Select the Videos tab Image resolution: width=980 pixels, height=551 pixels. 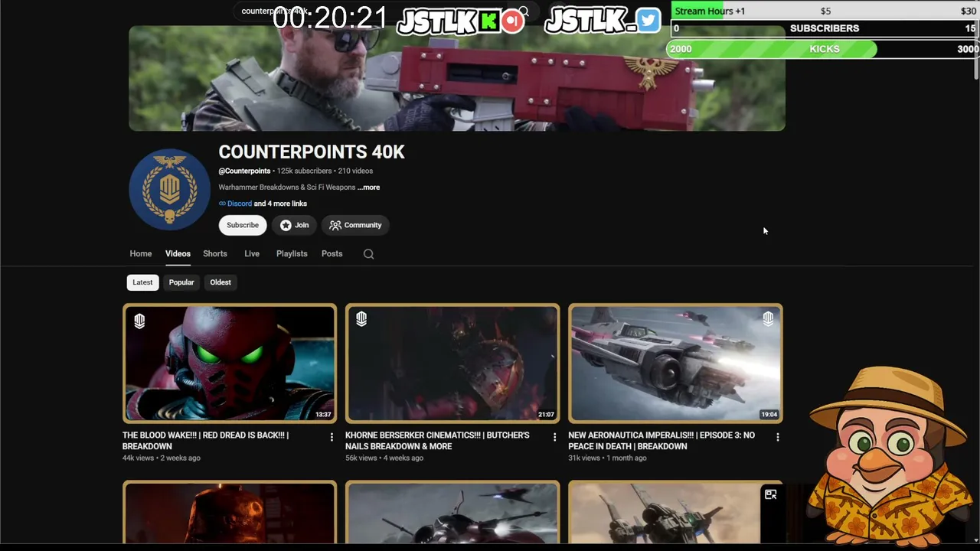pyautogui.click(x=178, y=254)
